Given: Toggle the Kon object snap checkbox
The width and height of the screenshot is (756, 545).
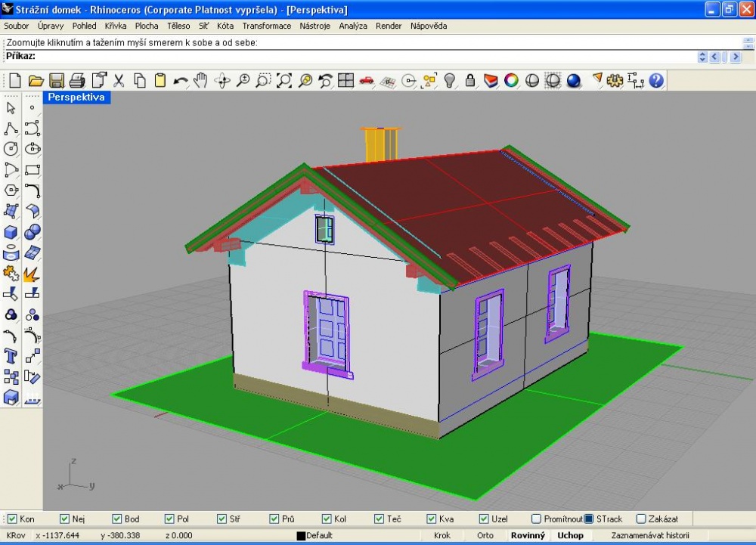Looking at the screenshot, I should pos(13,519).
